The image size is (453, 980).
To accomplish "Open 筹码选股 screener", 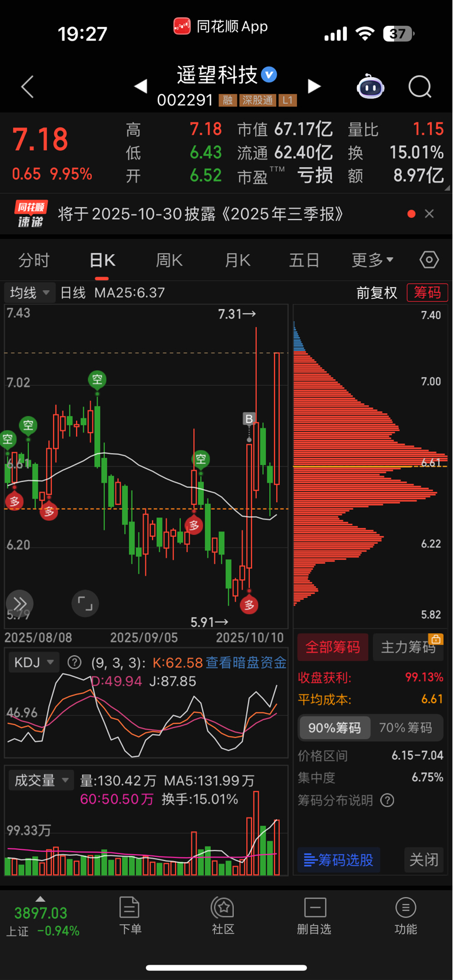I will point(339,860).
